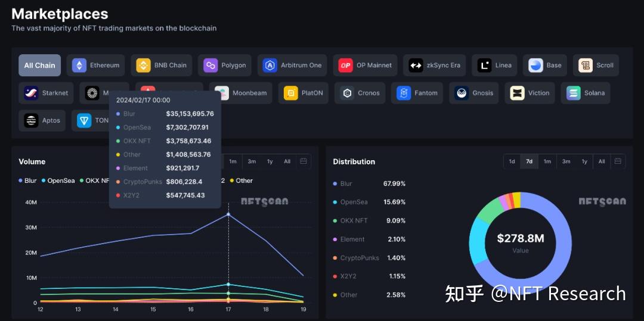Select Polygon chain label
Screen dimensions: 644x321
click(234, 65)
